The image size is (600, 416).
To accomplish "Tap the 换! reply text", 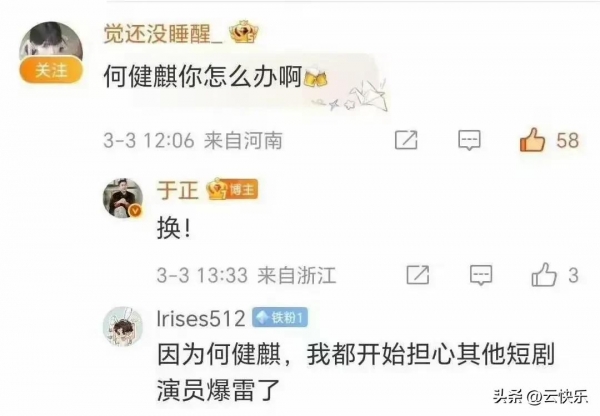I will [174, 229].
